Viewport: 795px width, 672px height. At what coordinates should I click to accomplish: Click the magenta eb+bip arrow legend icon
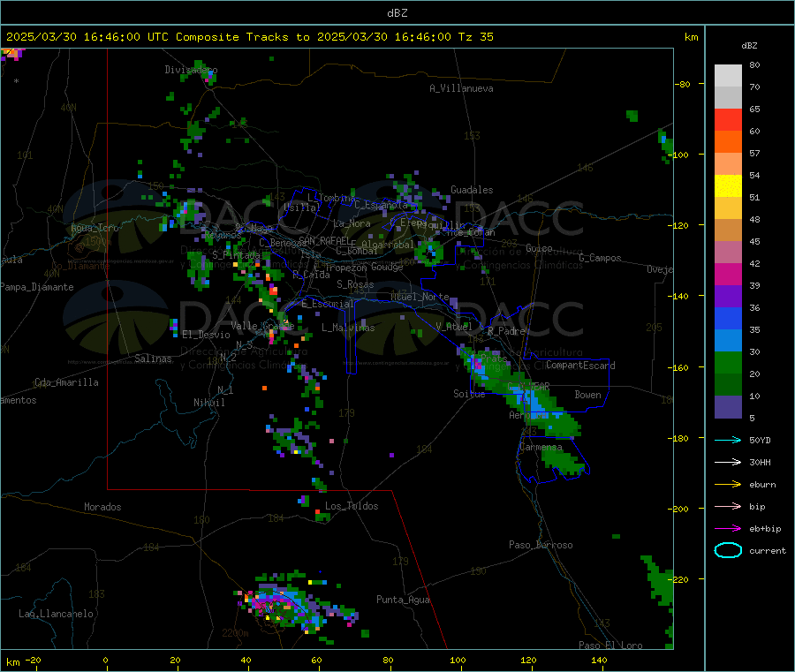pyautogui.click(x=728, y=528)
